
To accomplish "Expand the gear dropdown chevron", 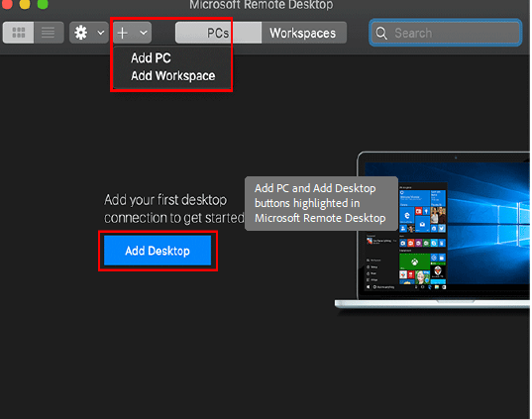I will point(101,33).
